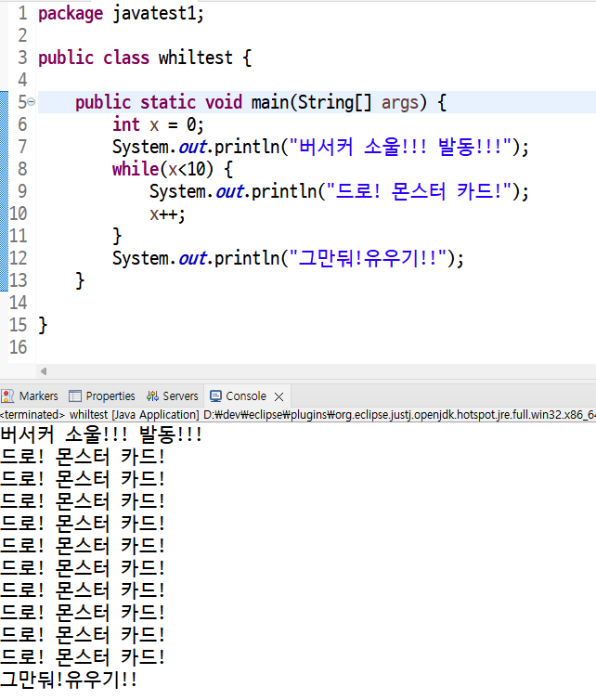Click the 'main(String[] args)' method signature
596x700 pixels.
(x=339, y=102)
